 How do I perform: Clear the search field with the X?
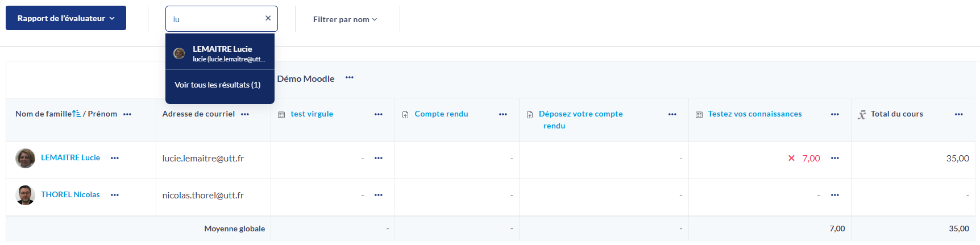pos(268,18)
